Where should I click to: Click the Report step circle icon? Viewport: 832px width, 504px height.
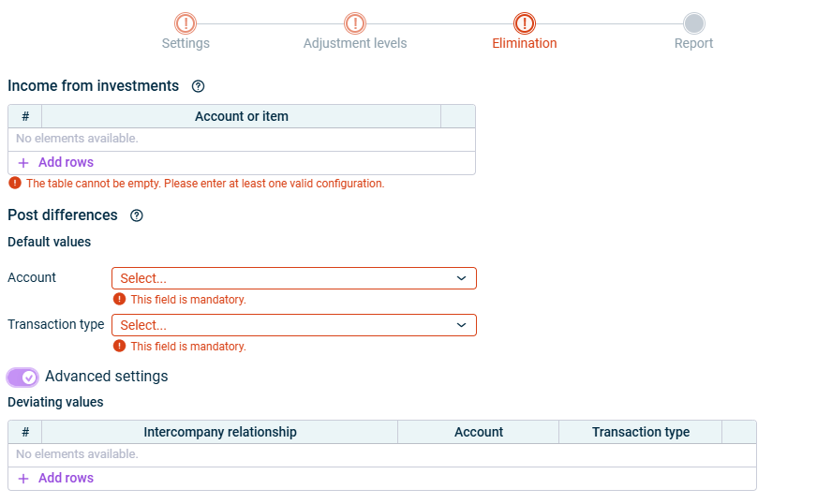[693, 23]
